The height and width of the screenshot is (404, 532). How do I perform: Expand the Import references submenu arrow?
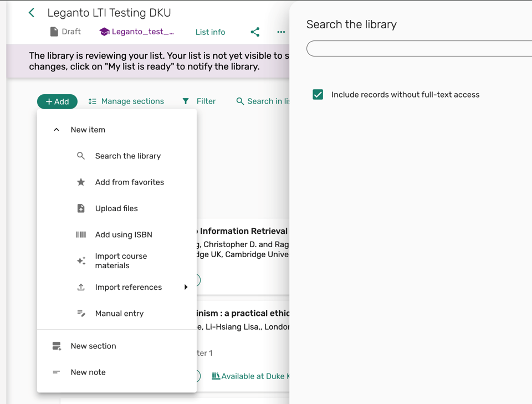[186, 287]
